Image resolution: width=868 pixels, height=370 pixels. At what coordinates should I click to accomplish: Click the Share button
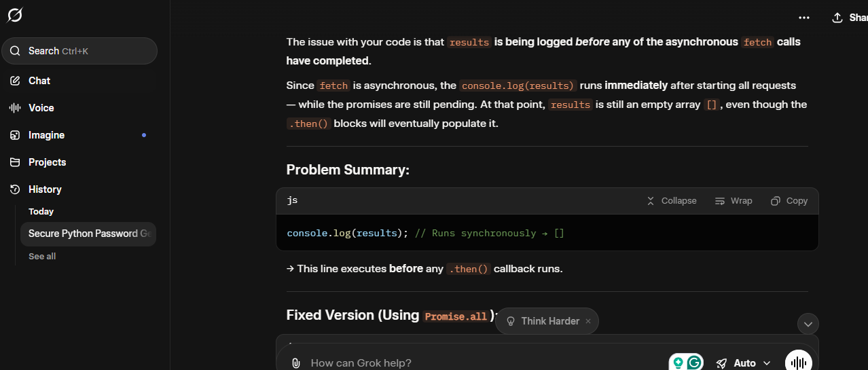tap(849, 18)
